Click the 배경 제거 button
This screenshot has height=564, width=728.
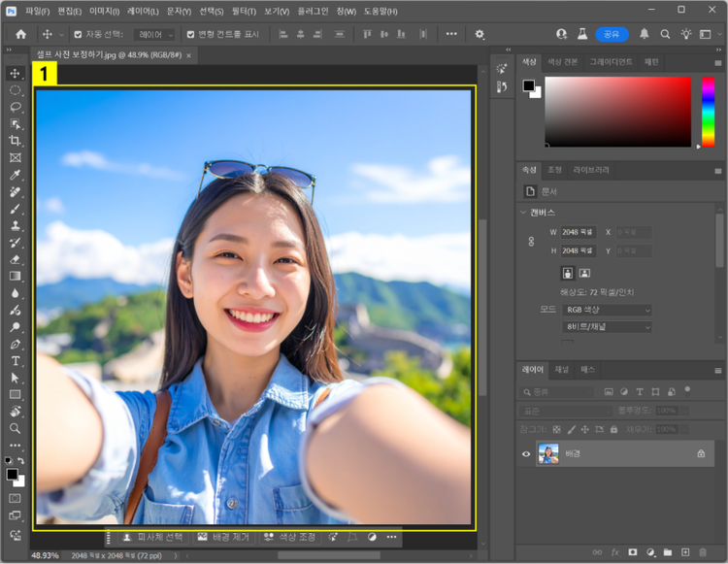[224, 537]
